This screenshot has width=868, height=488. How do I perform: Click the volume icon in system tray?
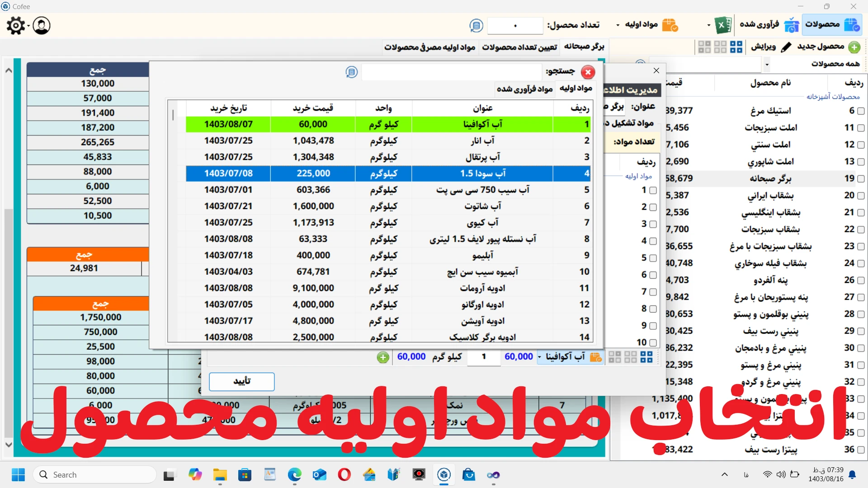coord(781,474)
